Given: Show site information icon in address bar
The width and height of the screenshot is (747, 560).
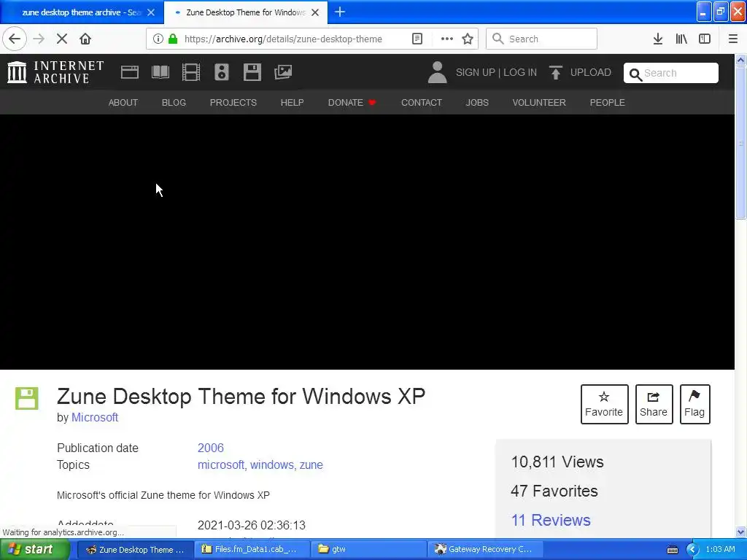Looking at the screenshot, I should [158, 39].
